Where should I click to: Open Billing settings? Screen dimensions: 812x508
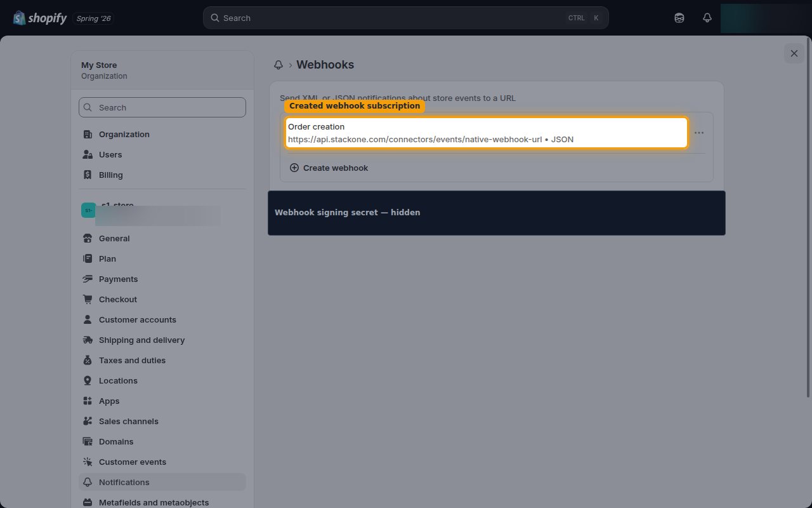162,175
